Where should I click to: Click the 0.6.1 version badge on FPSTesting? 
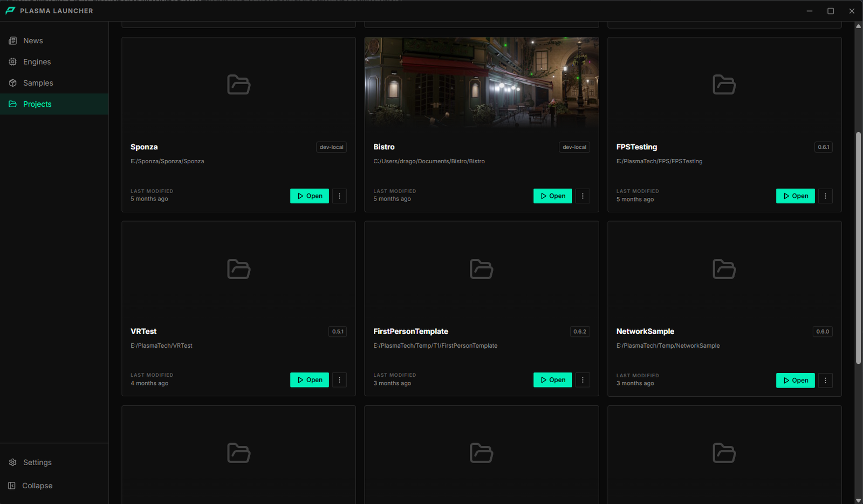click(x=823, y=147)
